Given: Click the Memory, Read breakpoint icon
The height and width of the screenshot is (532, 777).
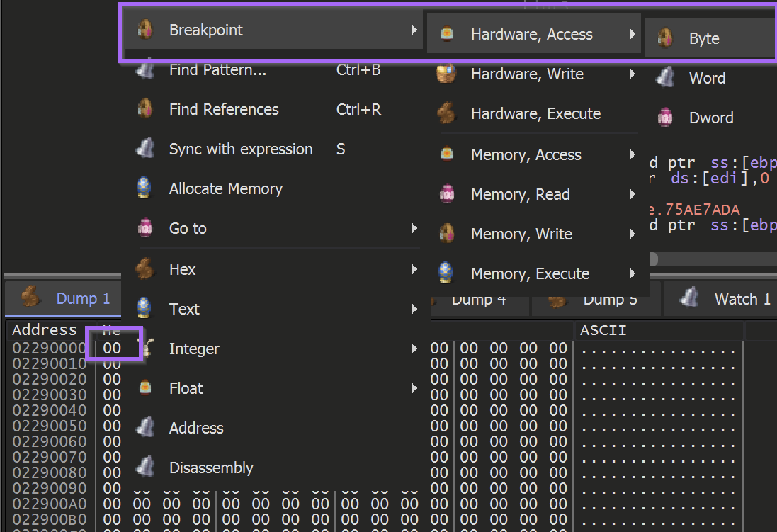Looking at the screenshot, I should [446, 194].
